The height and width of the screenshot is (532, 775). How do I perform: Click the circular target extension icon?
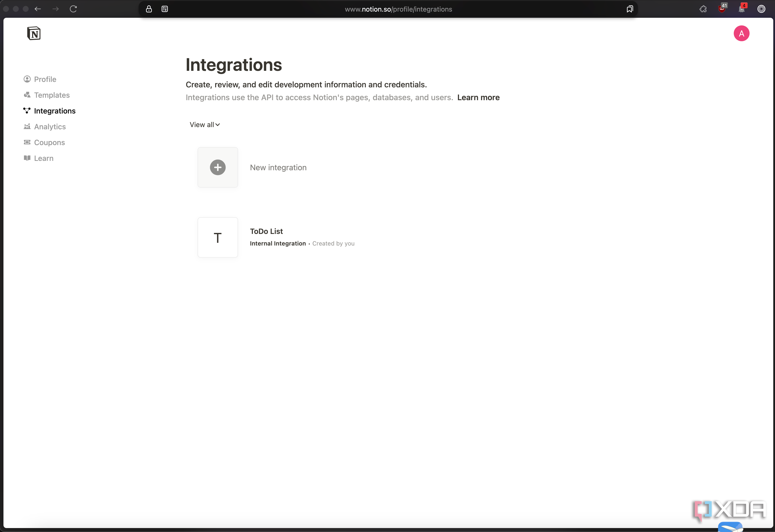761,9
